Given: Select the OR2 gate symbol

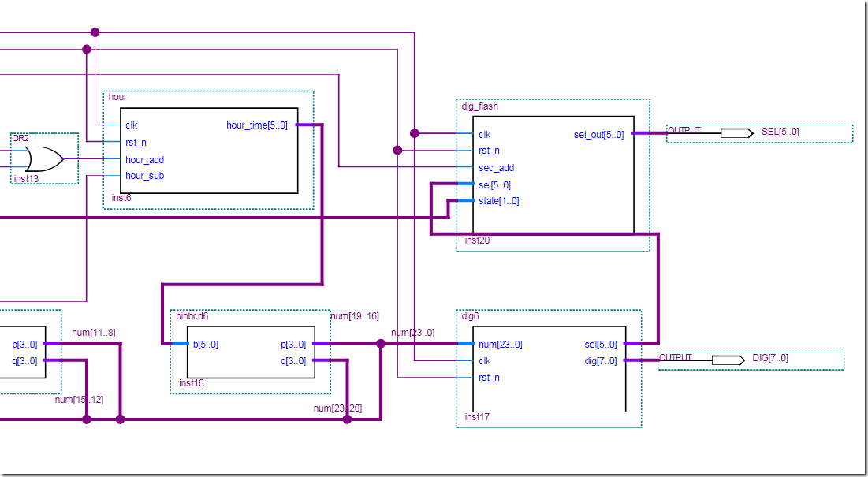Looking at the screenshot, I should [x=44, y=158].
